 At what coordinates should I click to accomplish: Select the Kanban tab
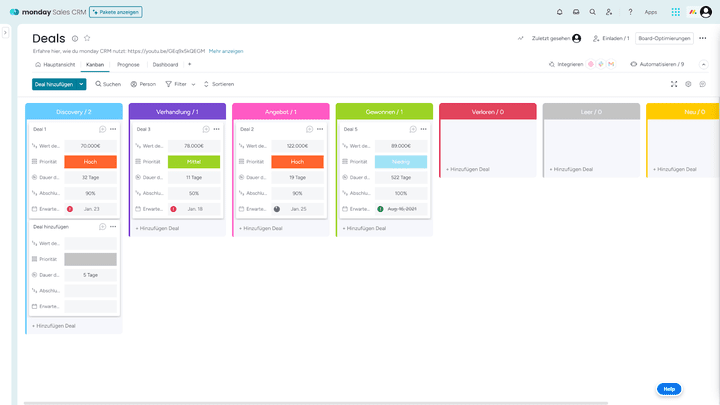point(95,65)
